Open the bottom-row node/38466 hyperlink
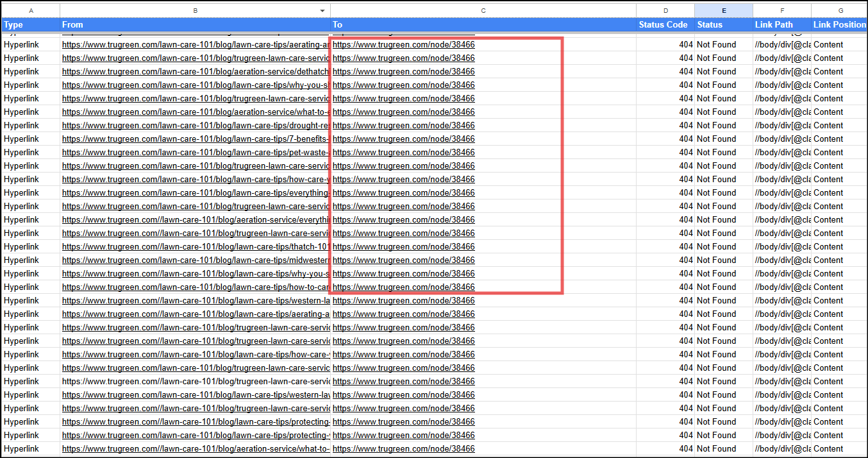 click(x=403, y=448)
